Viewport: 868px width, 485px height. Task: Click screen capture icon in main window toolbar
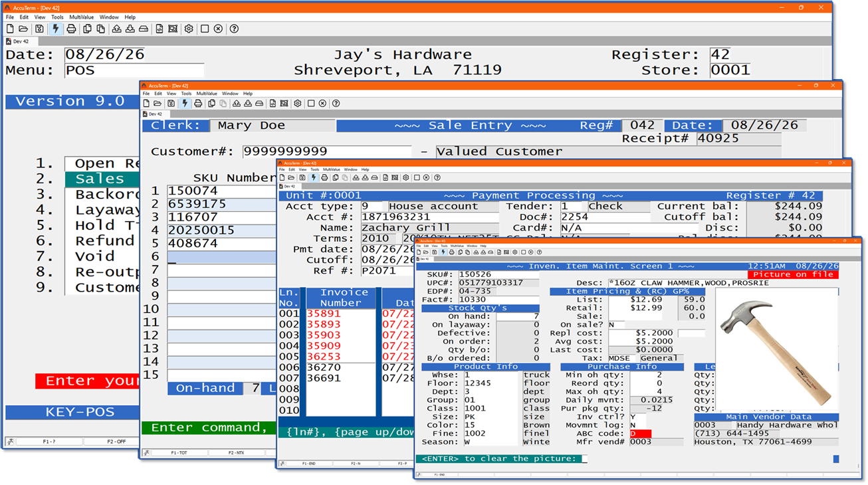[173, 29]
